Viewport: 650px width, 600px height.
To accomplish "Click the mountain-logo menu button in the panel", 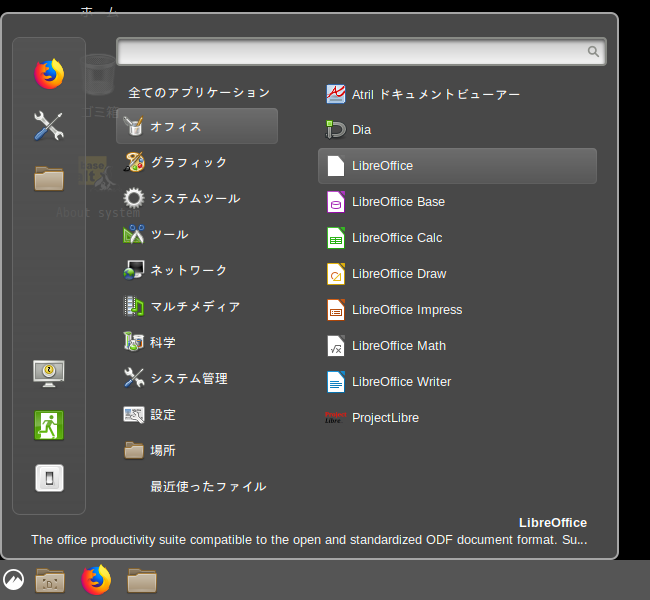I will pos(13,579).
